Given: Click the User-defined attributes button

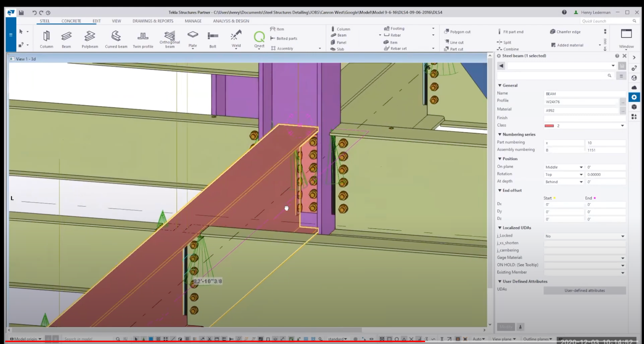Looking at the screenshot, I should [x=584, y=290].
